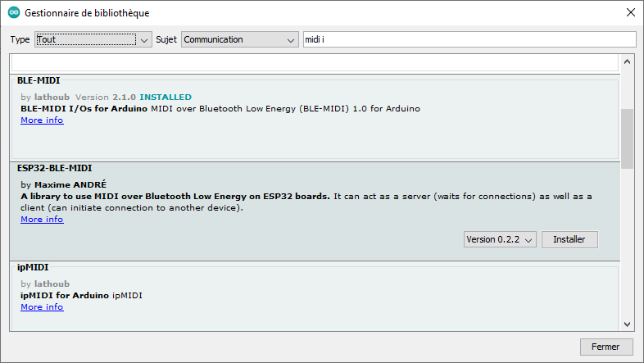Click 'BLE-MIDI I/Os for Arduino' description
Image resolution: width=644 pixels, height=363 pixels.
point(84,108)
